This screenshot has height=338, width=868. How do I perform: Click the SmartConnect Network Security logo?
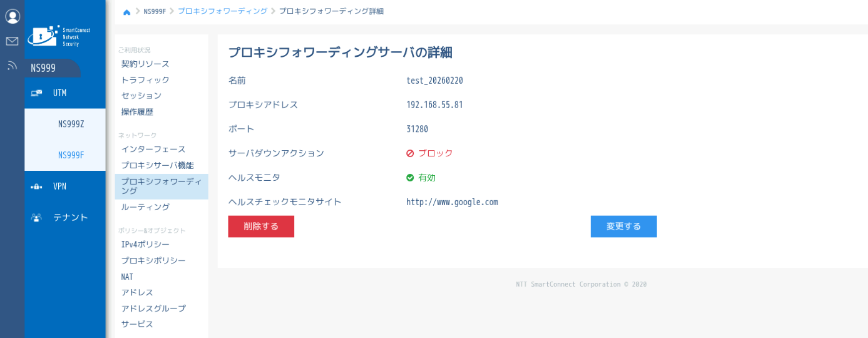(59, 36)
